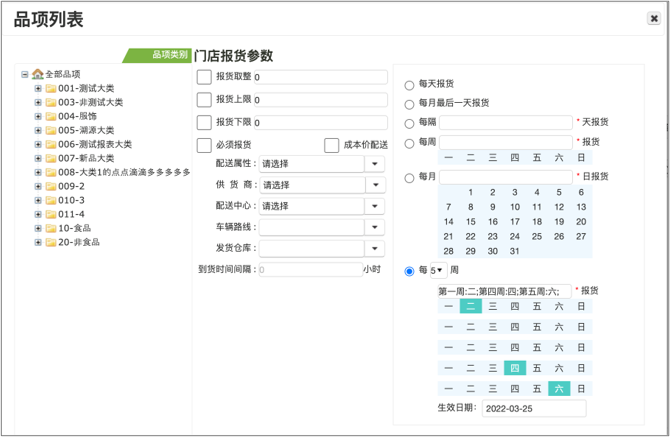Screen dimensions: 670x437
Task: Pick day 10 in the monthly calendar
Action: click(x=514, y=207)
